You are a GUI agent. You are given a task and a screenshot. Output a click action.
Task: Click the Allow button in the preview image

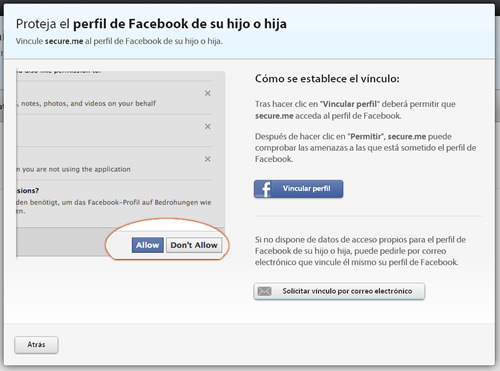pos(147,245)
